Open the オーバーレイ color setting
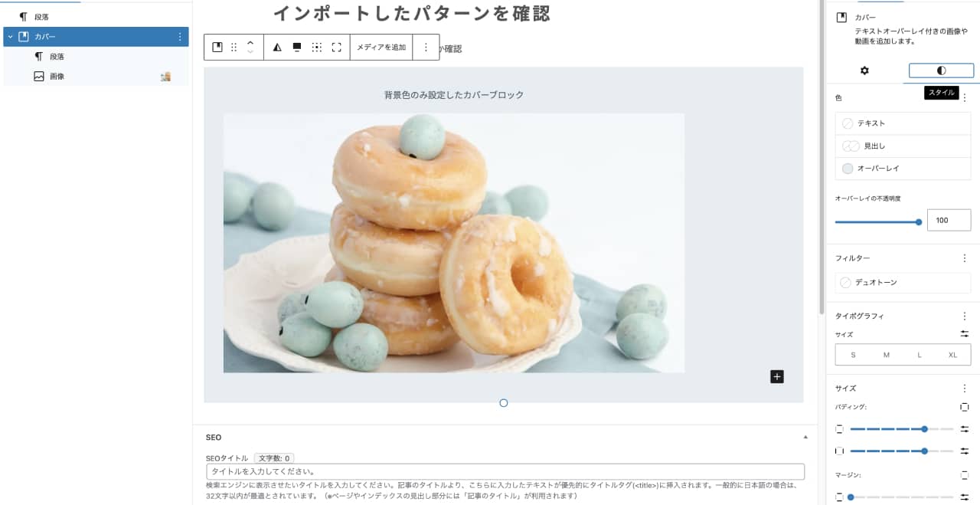Image resolution: width=980 pixels, height=505 pixels. pyautogui.click(x=903, y=169)
